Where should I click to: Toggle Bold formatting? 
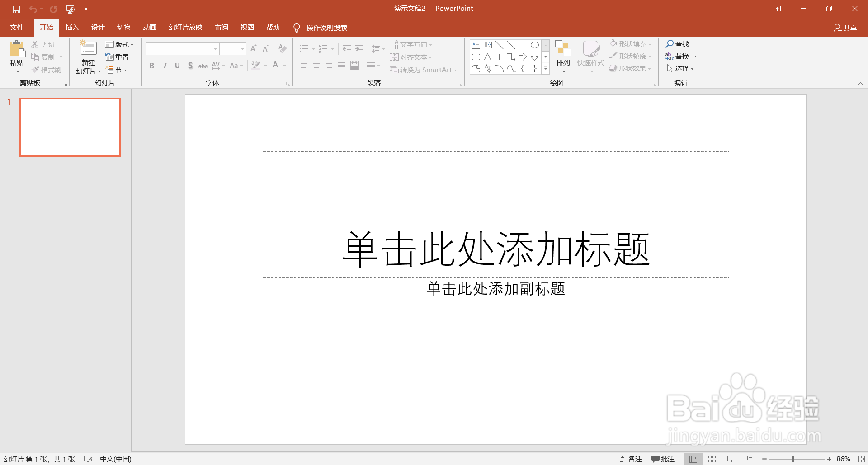(x=152, y=66)
